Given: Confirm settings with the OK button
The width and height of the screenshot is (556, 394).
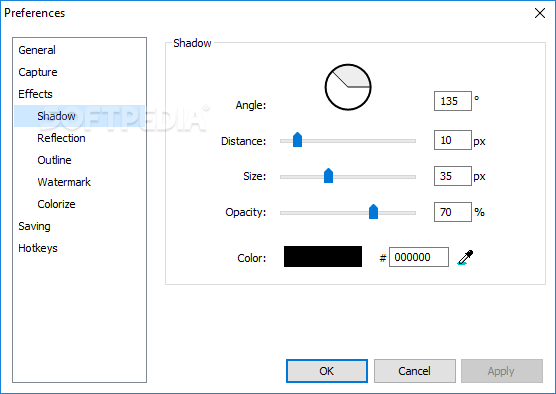Looking at the screenshot, I should pos(327,371).
